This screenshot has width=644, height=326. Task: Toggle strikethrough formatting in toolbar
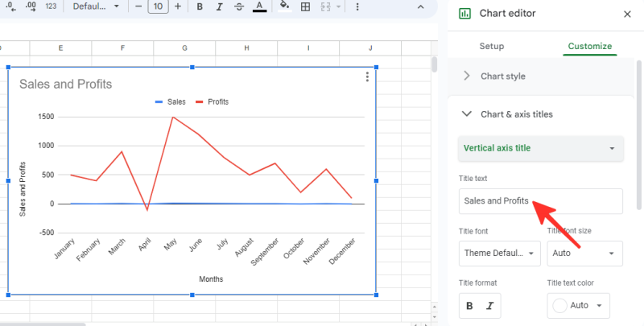point(238,6)
